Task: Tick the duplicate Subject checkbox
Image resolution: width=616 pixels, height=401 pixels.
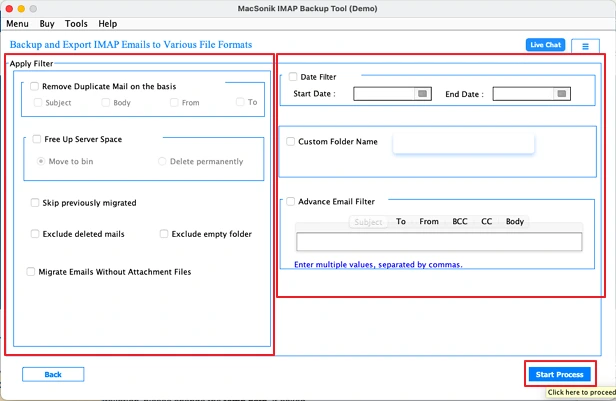Action: pos(38,103)
